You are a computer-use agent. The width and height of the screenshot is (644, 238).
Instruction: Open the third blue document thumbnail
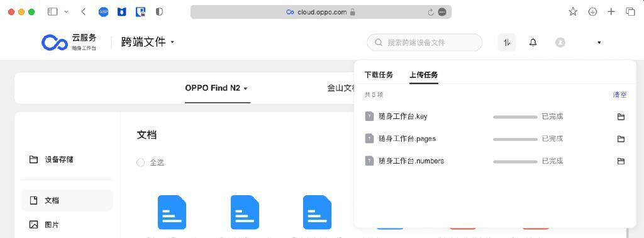coord(317,212)
